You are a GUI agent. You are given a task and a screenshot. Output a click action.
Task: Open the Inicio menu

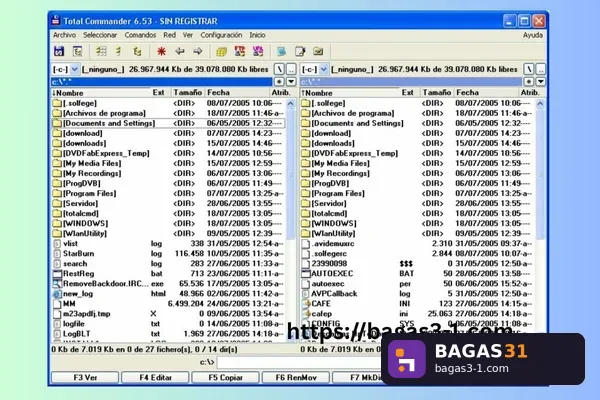(258, 35)
